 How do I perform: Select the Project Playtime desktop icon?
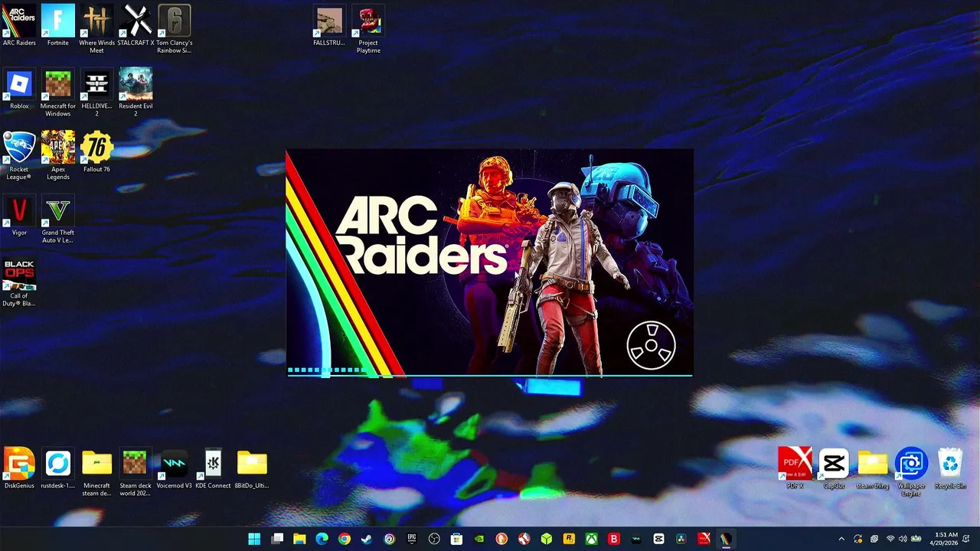click(x=368, y=29)
